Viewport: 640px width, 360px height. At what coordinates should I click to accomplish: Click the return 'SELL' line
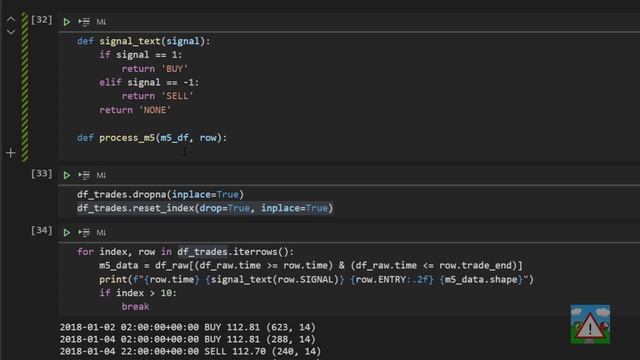point(158,96)
